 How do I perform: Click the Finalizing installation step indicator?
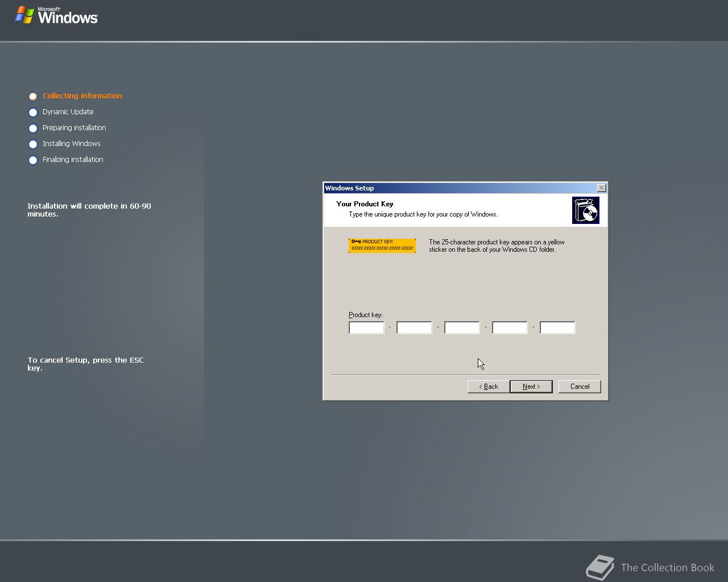coord(33,160)
